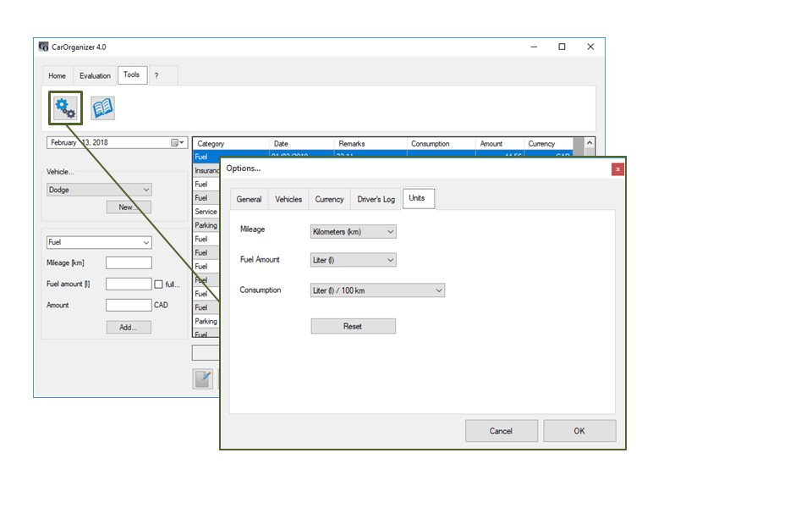Click the Category column header

pyautogui.click(x=230, y=144)
